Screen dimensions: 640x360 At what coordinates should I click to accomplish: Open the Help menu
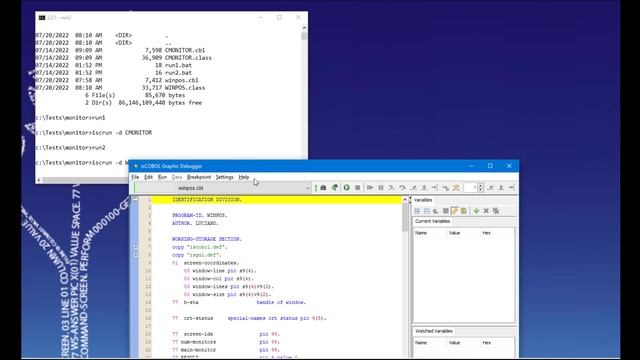pos(244,177)
